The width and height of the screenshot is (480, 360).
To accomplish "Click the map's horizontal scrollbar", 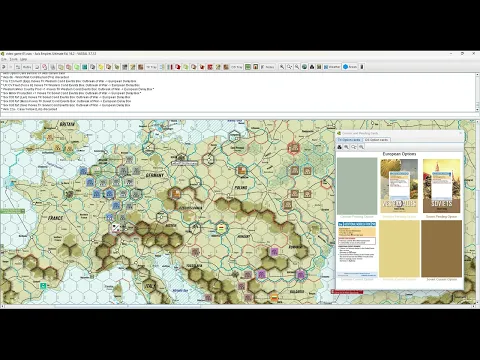I will click(237, 306).
